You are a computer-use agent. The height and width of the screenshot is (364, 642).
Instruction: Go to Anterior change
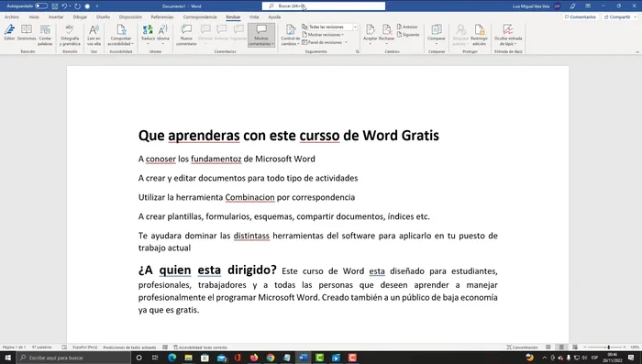click(407, 27)
